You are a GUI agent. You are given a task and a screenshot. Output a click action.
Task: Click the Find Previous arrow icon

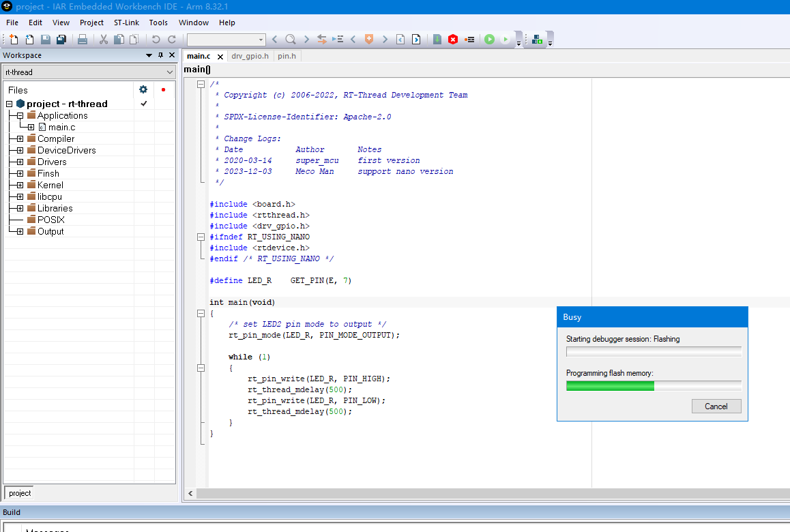pyautogui.click(x=274, y=40)
